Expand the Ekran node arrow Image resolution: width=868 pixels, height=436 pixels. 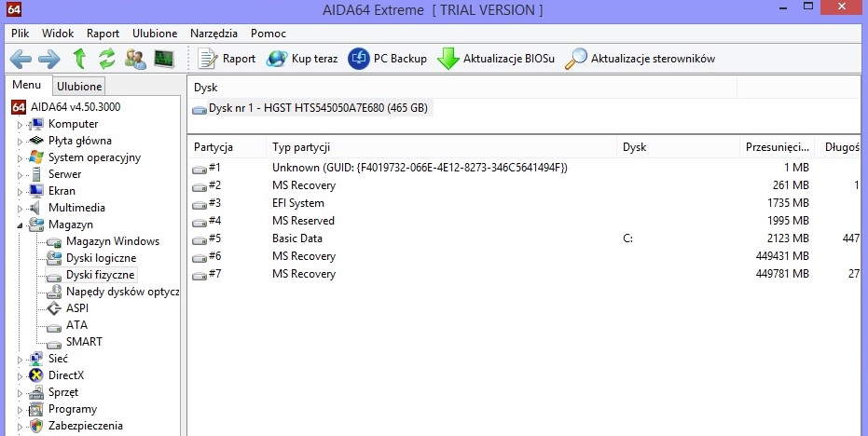(x=21, y=191)
